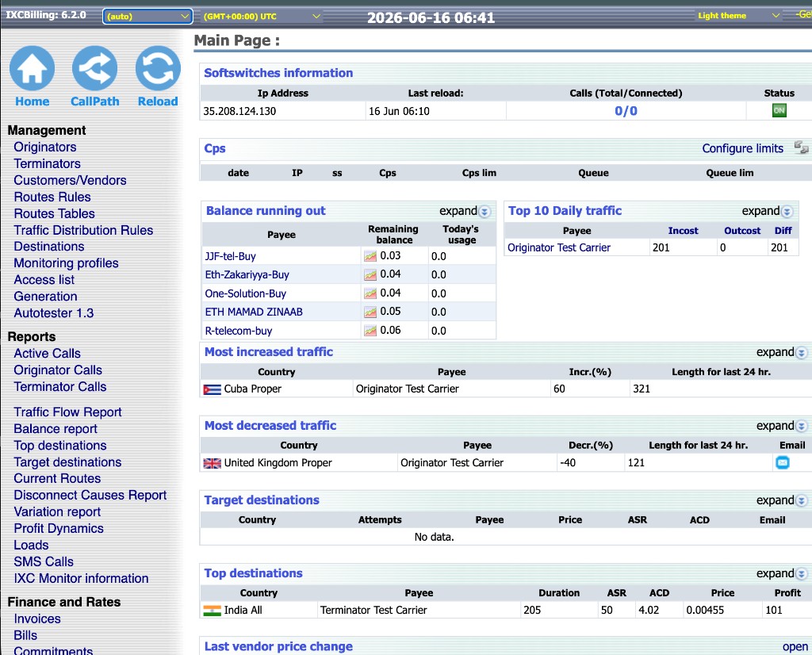The height and width of the screenshot is (655, 812).
Task: Sort by Outcost column header
Action: point(742,231)
